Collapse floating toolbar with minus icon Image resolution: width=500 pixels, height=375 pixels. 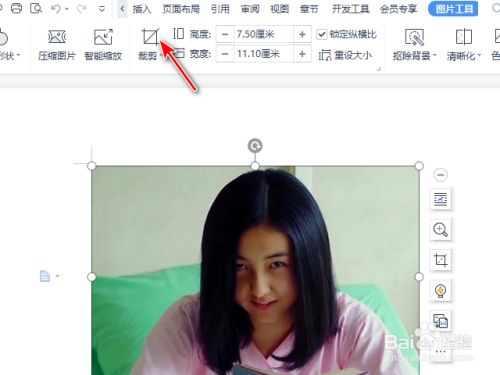tap(440, 175)
